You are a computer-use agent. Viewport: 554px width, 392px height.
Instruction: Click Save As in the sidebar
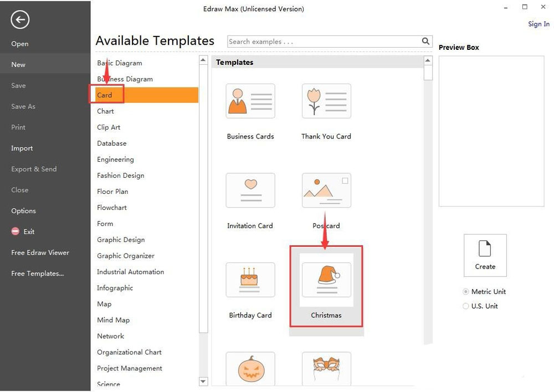(23, 106)
